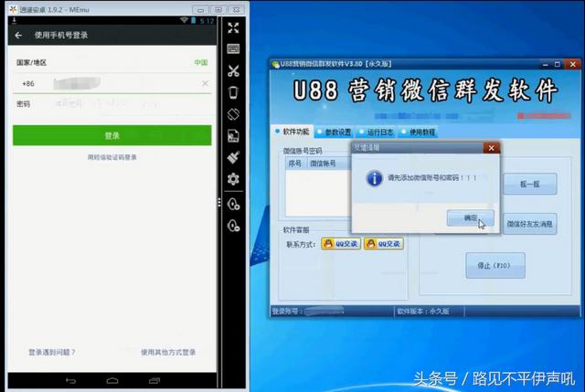Select country/region 中国 value
This screenshot has height=392, width=585.
[201, 63]
